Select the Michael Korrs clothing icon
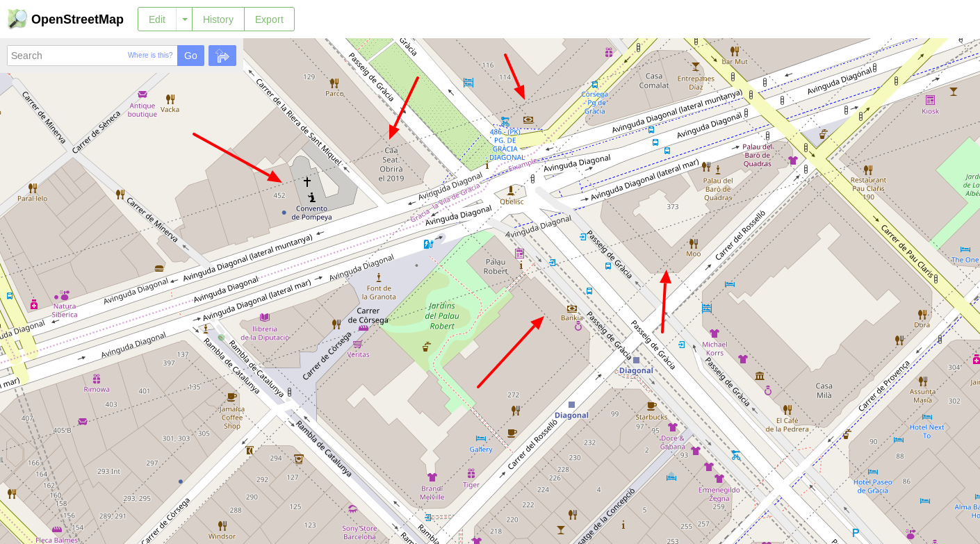This screenshot has height=544, width=980. pyautogui.click(x=714, y=333)
